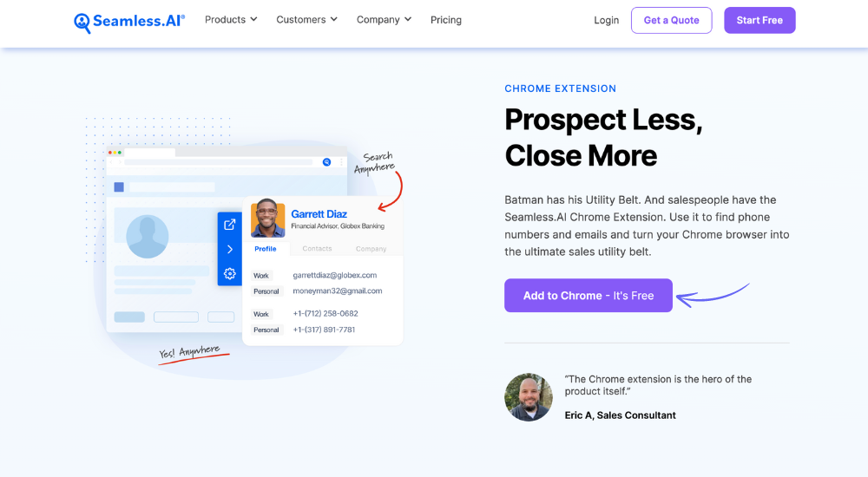Click the Login link
The image size is (868, 477).
point(606,20)
